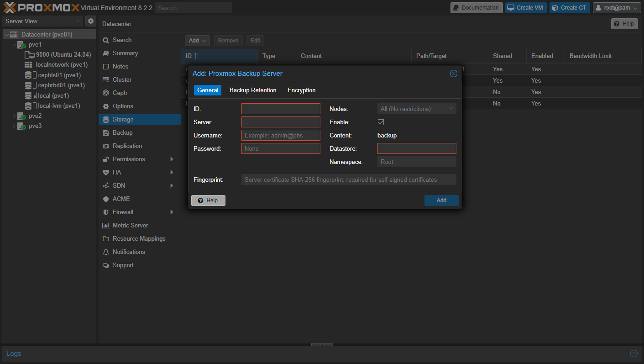
Task: Switch to the Backup Retention tab
Action: coord(253,90)
